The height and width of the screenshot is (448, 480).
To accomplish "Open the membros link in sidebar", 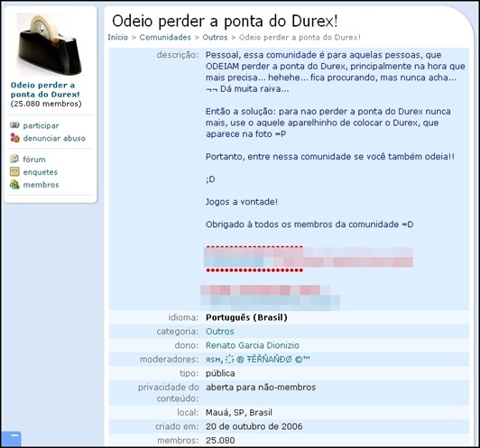I will pos(41,185).
